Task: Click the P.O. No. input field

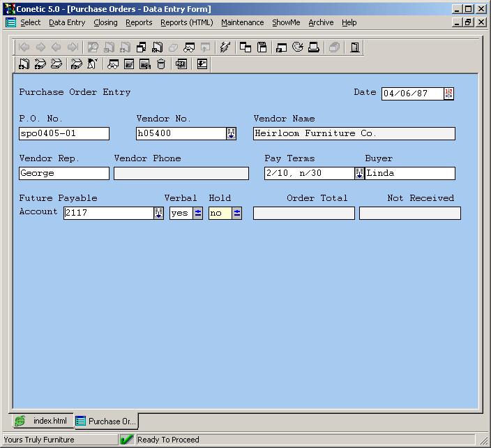Action: pos(64,134)
